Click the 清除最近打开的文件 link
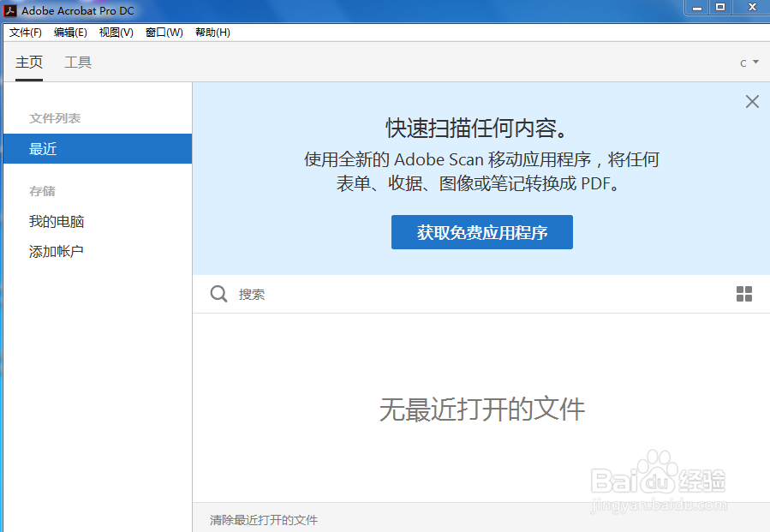Screen dimensions: 770x532 click(x=263, y=520)
